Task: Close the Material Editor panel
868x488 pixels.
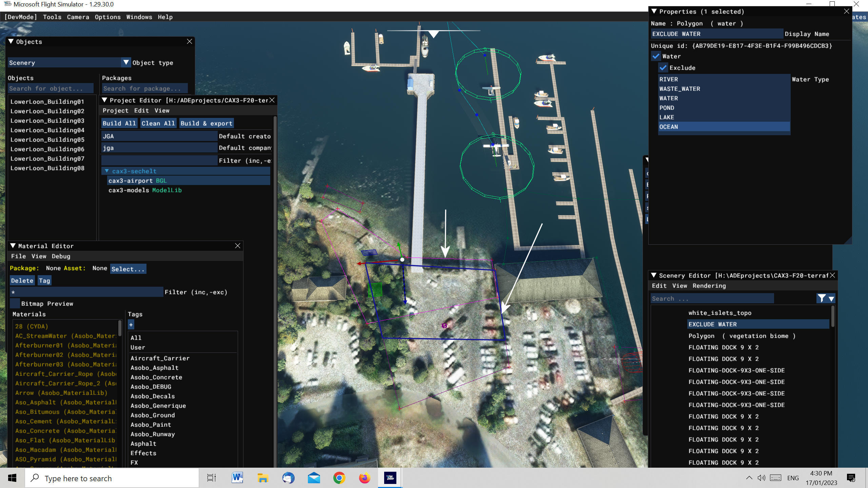Action: [238, 246]
